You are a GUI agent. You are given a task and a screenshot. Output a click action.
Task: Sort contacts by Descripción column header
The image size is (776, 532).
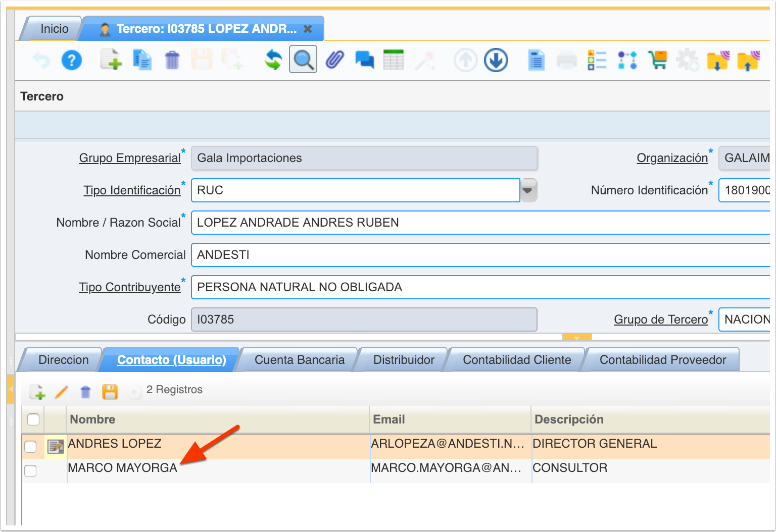click(651, 419)
